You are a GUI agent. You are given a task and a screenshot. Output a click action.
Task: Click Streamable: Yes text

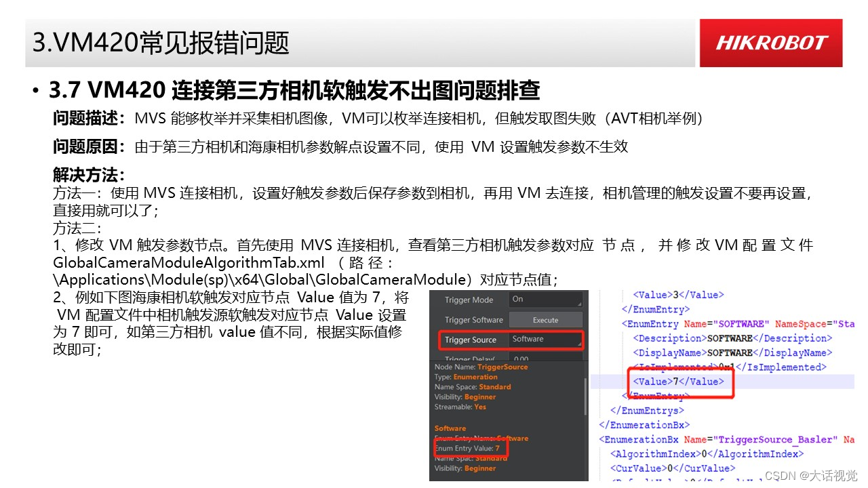460,407
